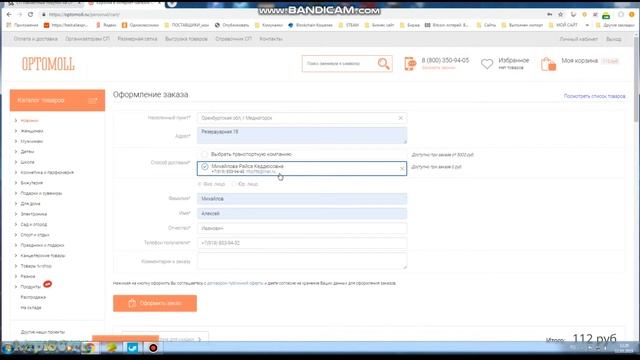Click the Фамилия input field
This screenshot has width=640, height=360.
tap(302, 199)
